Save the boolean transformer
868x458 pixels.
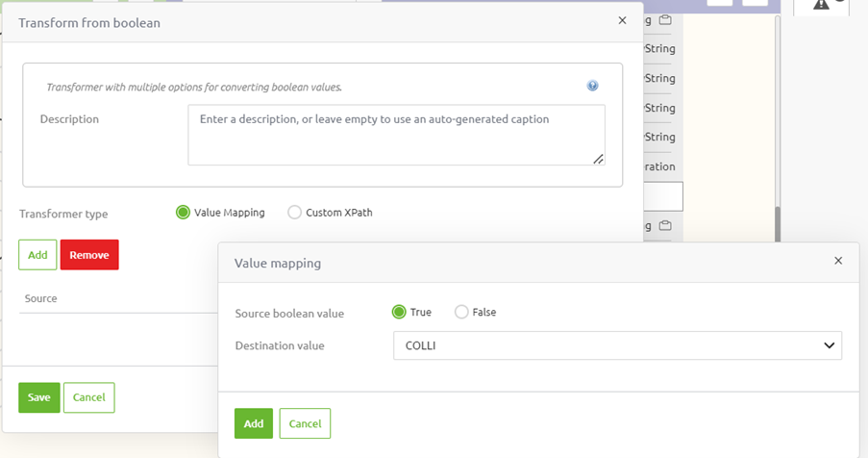click(39, 397)
